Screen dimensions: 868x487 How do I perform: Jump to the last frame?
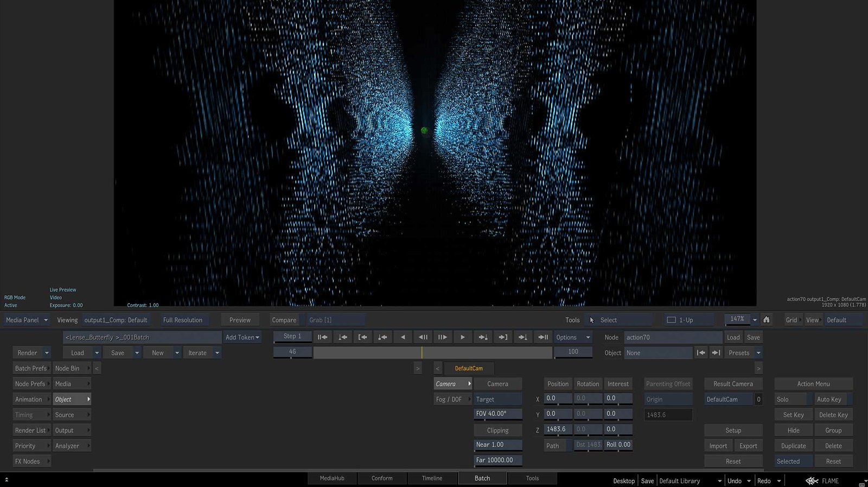tap(542, 337)
